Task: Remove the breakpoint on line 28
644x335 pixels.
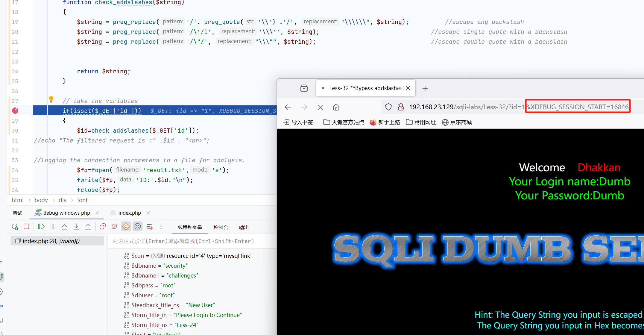Action: click(x=15, y=110)
